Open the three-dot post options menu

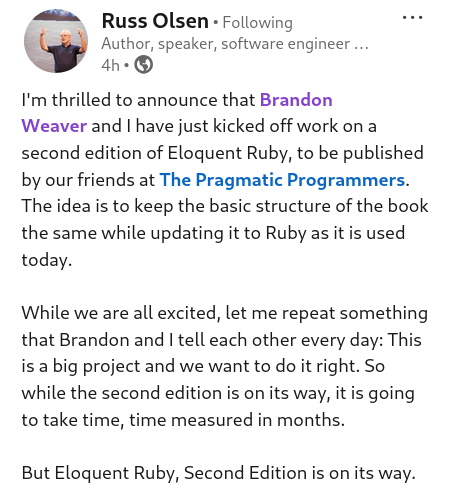pos(412,17)
